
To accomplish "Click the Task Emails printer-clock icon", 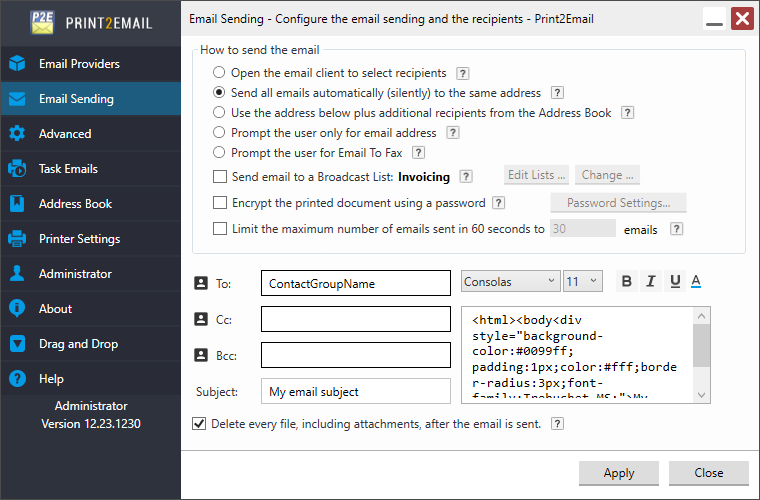I will [x=17, y=169].
